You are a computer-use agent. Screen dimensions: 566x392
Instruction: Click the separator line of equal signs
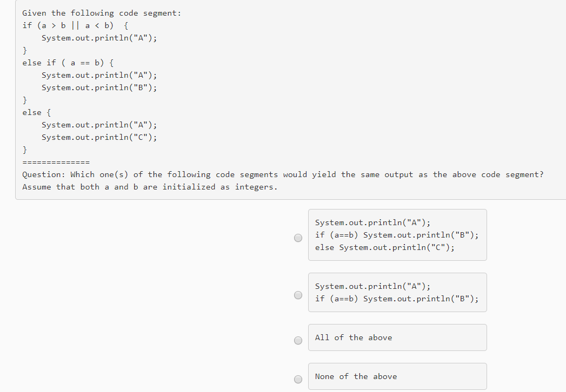(54, 161)
